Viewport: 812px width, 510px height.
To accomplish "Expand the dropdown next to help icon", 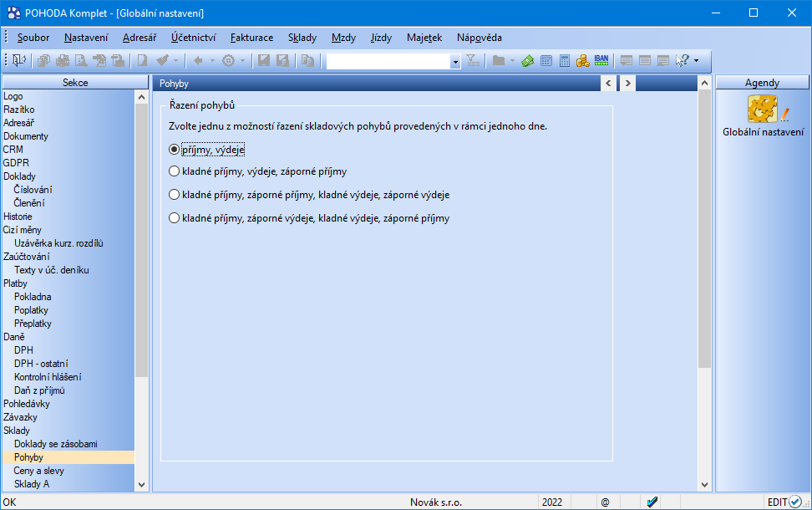I will [696, 61].
